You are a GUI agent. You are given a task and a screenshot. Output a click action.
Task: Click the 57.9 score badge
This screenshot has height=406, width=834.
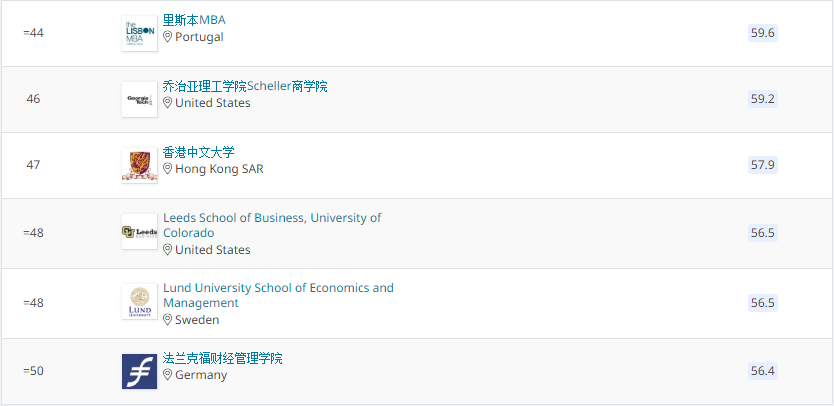(x=763, y=165)
